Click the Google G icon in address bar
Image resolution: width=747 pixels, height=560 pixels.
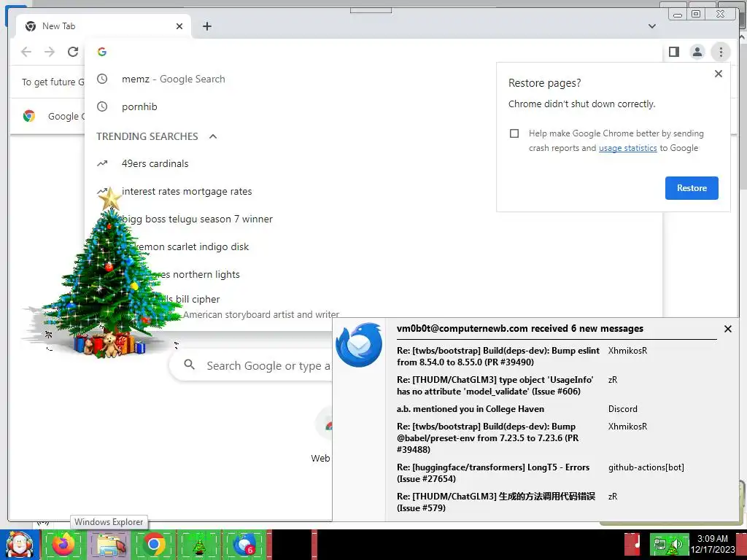point(102,52)
